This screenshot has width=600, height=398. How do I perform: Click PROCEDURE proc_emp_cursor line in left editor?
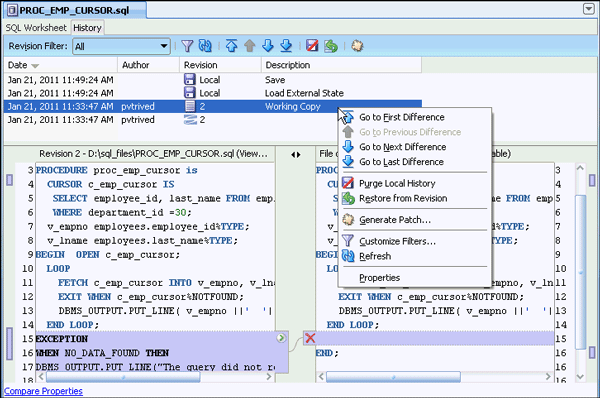pos(117,170)
